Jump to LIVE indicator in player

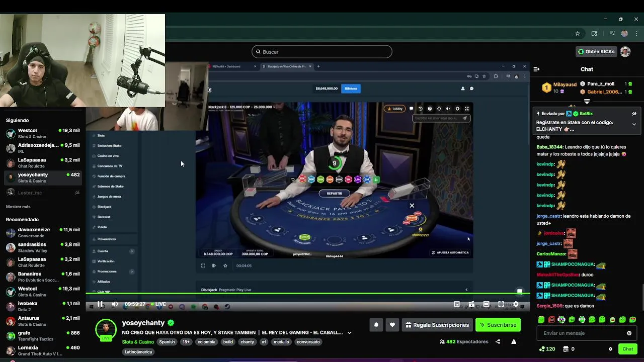tap(158, 304)
